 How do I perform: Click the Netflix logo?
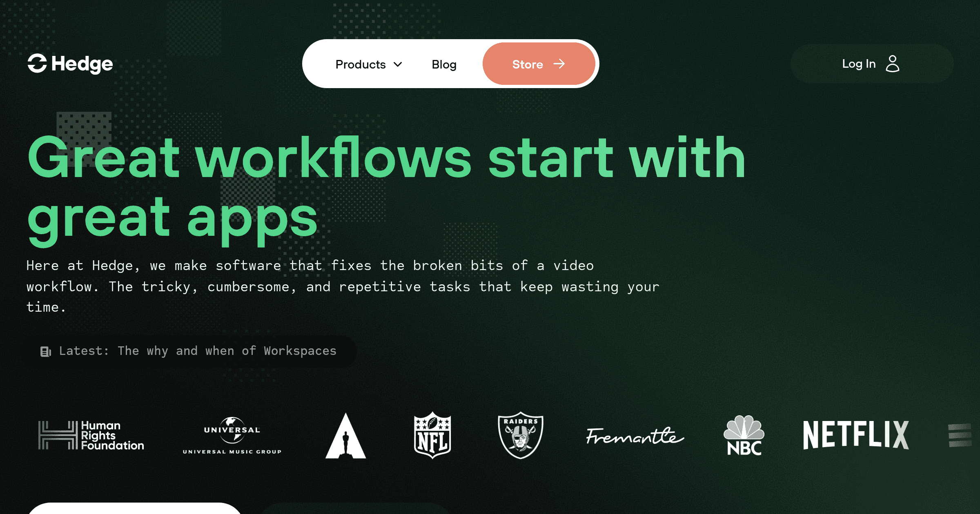click(856, 435)
